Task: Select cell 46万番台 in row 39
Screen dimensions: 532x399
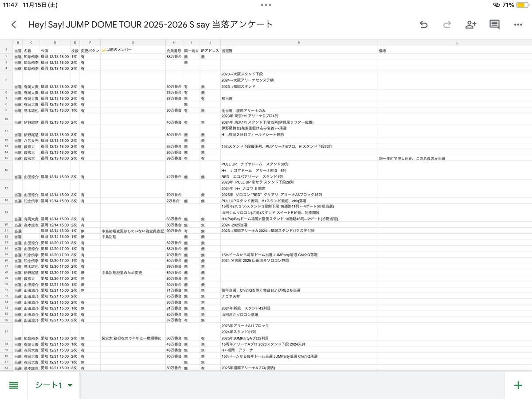Action: click(x=174, y=350)
